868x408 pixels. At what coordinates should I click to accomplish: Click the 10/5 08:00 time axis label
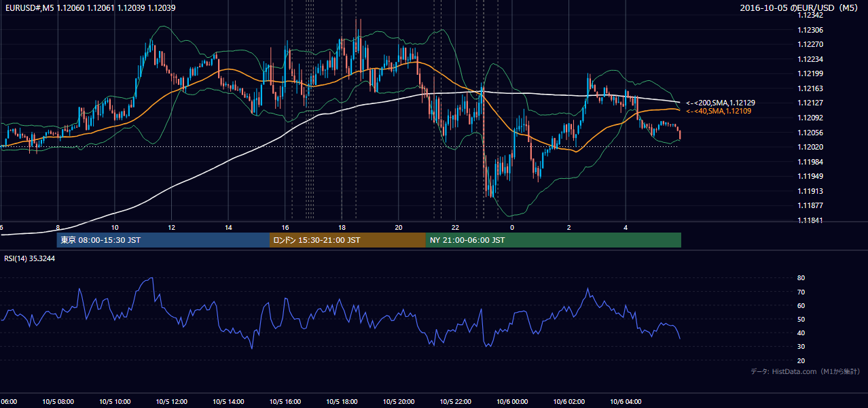click(x=58, y=402)
